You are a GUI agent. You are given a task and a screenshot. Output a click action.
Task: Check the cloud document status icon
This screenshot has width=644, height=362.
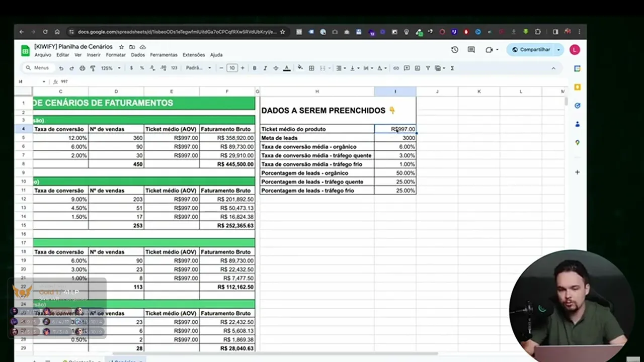[142, 47]
